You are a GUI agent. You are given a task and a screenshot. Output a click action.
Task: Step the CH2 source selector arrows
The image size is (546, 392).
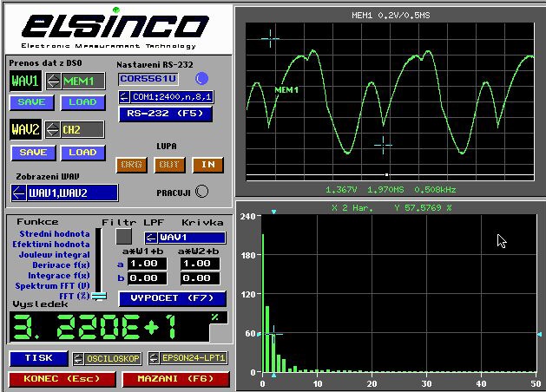53,129
